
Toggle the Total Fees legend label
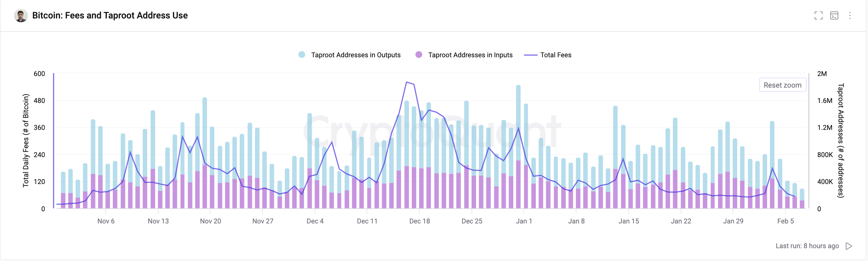[556, 55]
